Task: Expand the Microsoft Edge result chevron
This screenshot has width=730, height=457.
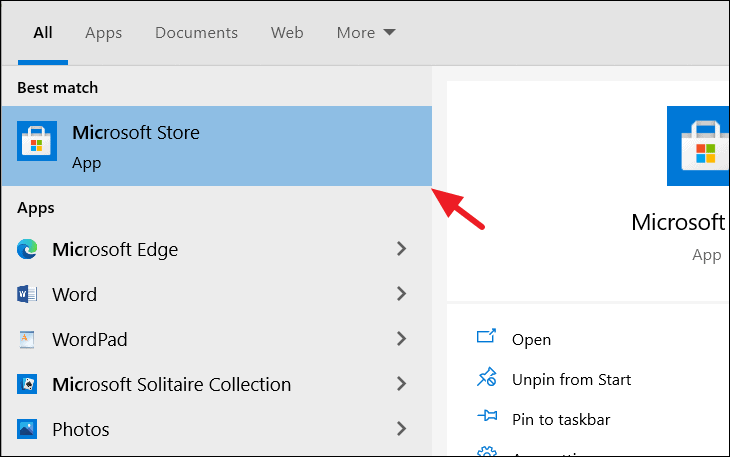Action: point(401,249)
